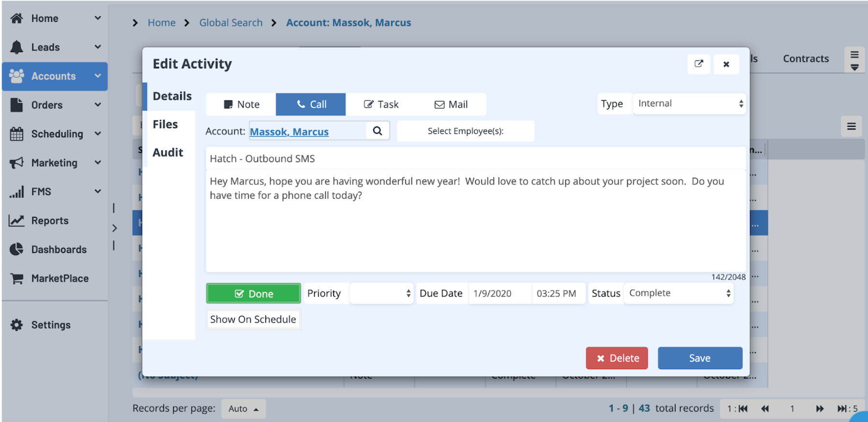Click the account search magnifier icon

377,131
